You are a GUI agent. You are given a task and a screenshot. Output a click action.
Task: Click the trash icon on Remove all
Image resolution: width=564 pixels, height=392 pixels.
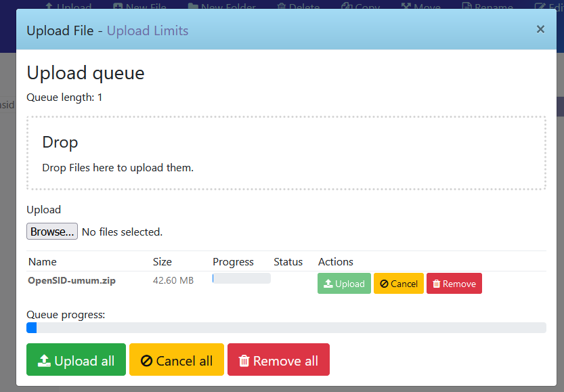[244, 361]
